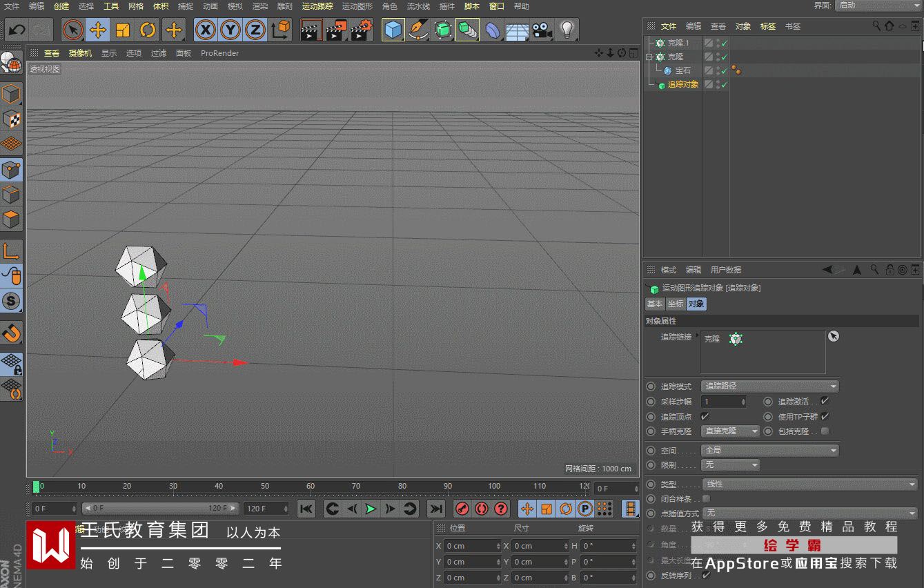Screen dimensions: 924x588
Task: Select the Rotate tool icon
Action: click(148, 30)
